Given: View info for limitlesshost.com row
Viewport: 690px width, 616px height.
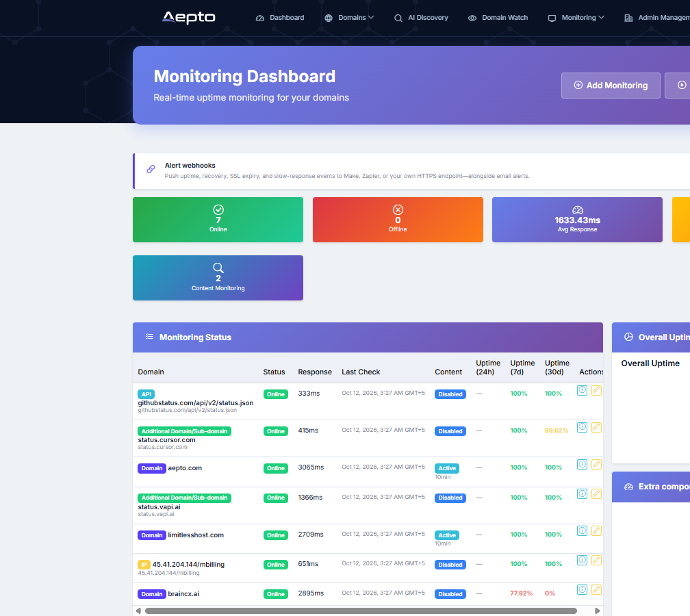Looking at the screenshot, I should (x=582, y=530).
